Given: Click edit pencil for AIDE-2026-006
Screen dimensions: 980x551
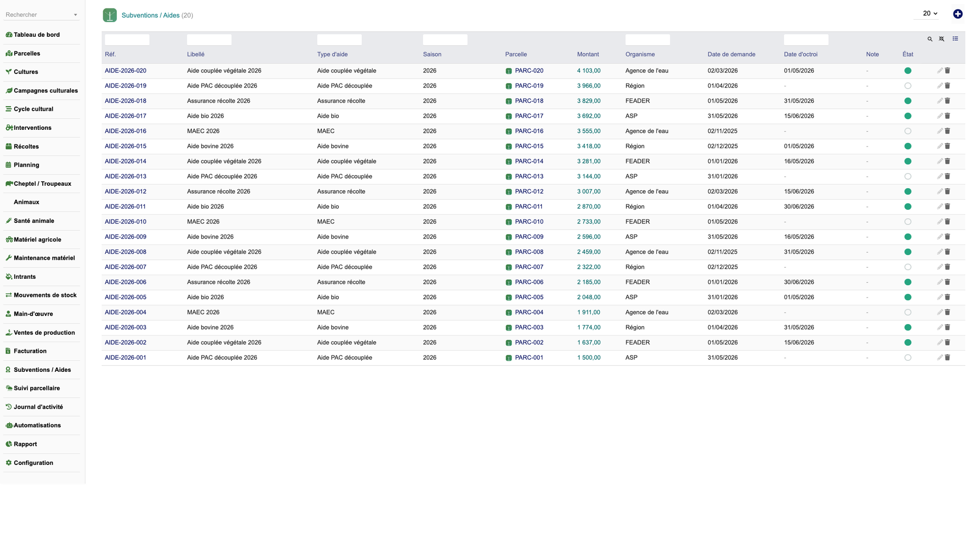Looking at the screenshot, I should 939,282.
